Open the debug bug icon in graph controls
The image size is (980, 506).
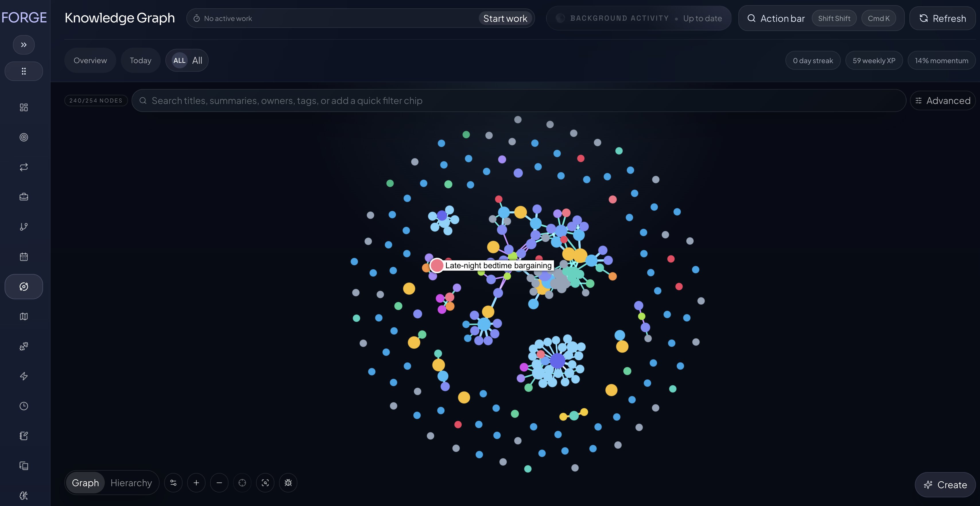coord(288,482)
